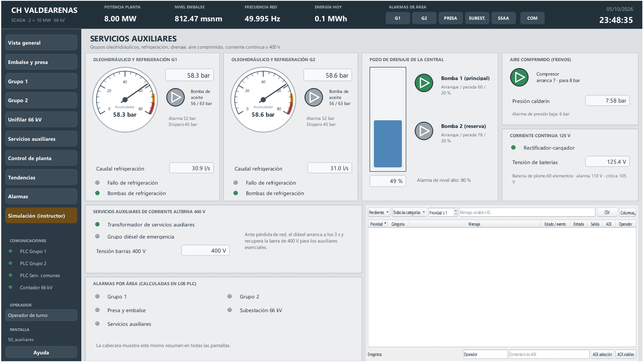Open the Pendientes alarm filter dropdown

[379, 212]
